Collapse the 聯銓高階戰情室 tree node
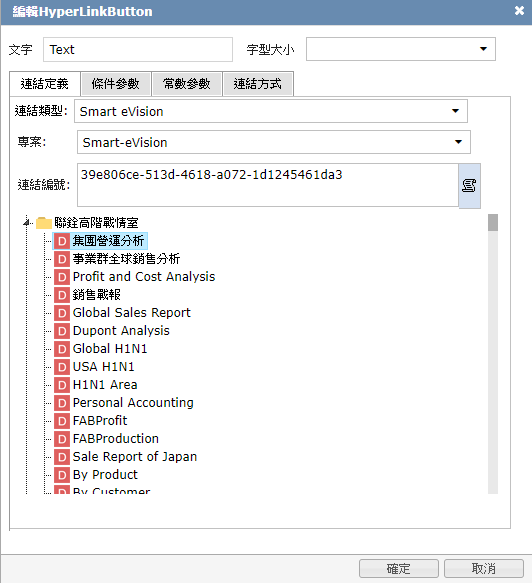 coord(27,223)
